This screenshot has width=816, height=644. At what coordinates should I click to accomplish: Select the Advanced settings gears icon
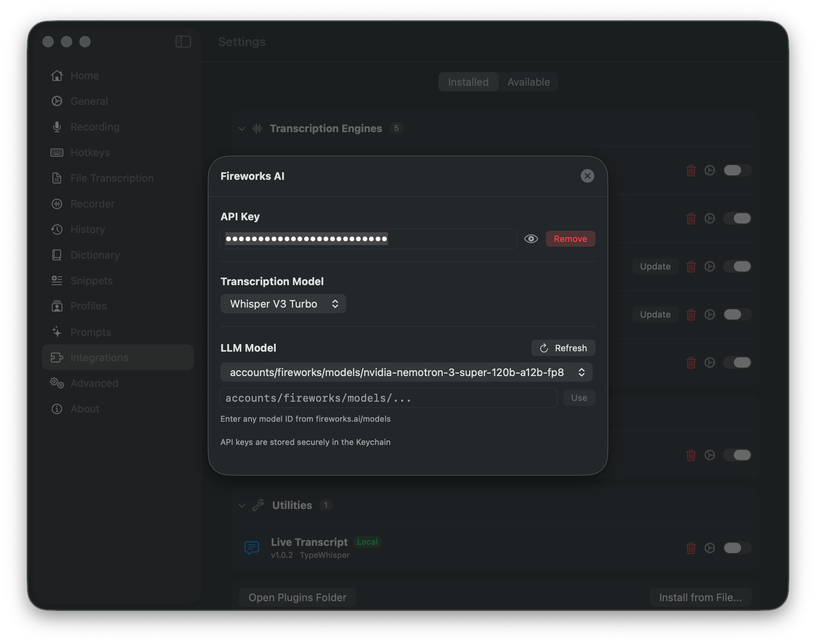pos(56,383)
